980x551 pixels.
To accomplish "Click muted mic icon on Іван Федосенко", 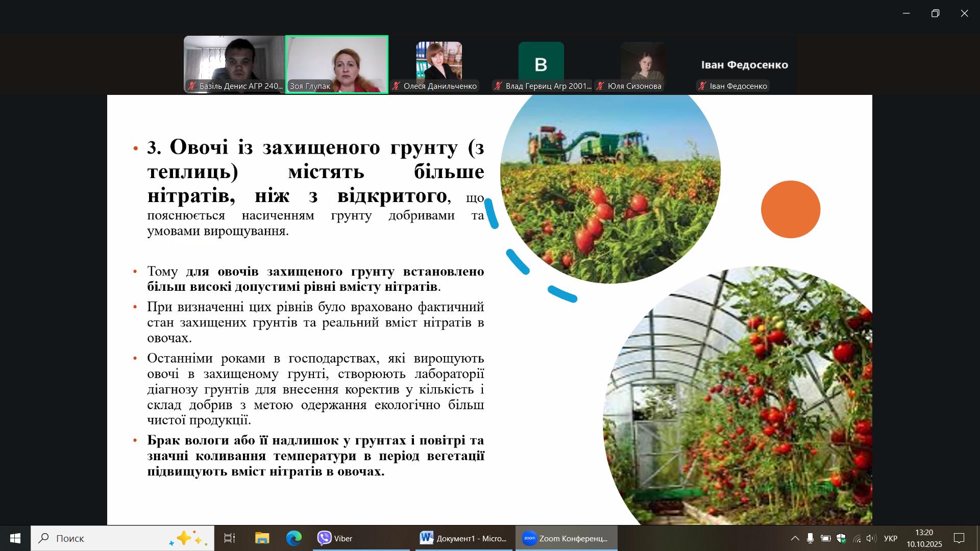I will (703, 86).
